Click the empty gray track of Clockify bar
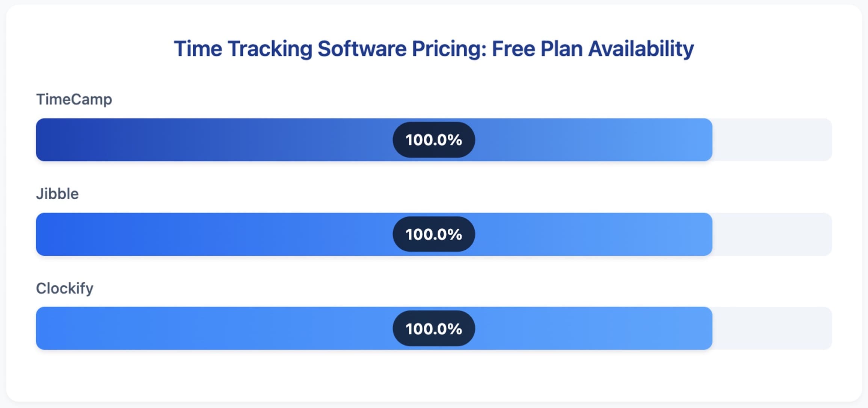Screen dimensions: 868x408 click(772, 328)
